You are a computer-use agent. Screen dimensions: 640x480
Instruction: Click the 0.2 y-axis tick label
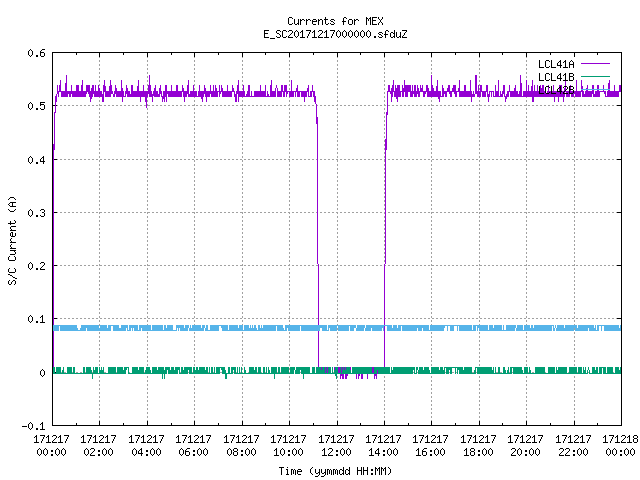pos(36,266)
